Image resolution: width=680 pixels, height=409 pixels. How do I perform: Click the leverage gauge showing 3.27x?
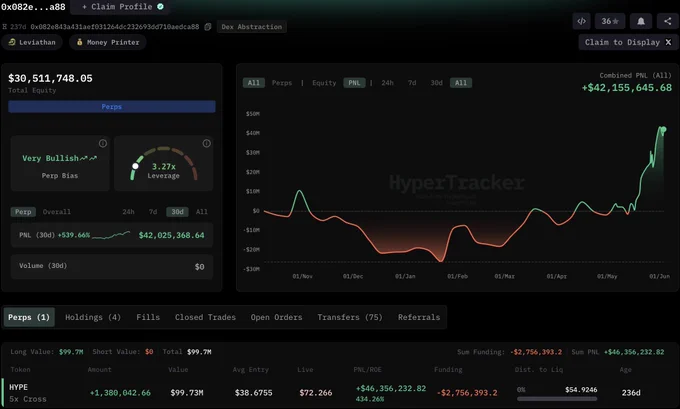pos(163,164)
